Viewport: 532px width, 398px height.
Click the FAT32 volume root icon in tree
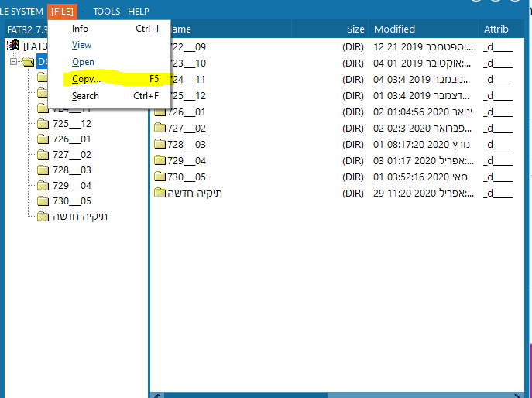coord(14,46)
